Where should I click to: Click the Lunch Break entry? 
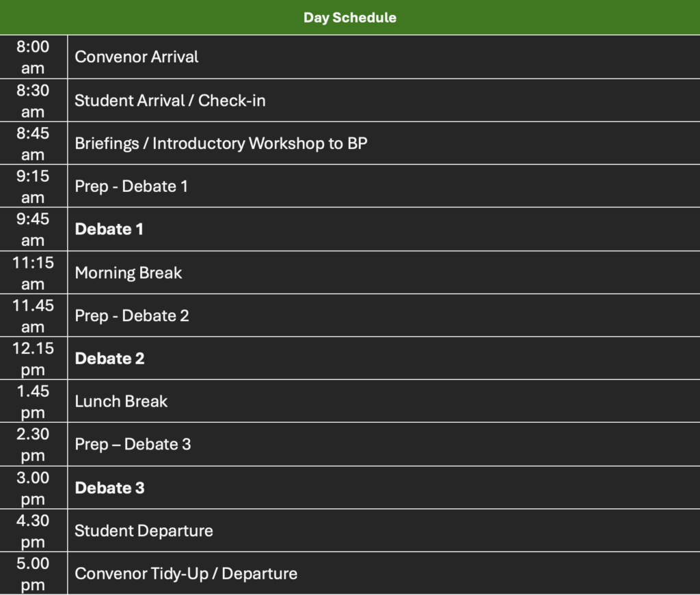coord(121,401)
